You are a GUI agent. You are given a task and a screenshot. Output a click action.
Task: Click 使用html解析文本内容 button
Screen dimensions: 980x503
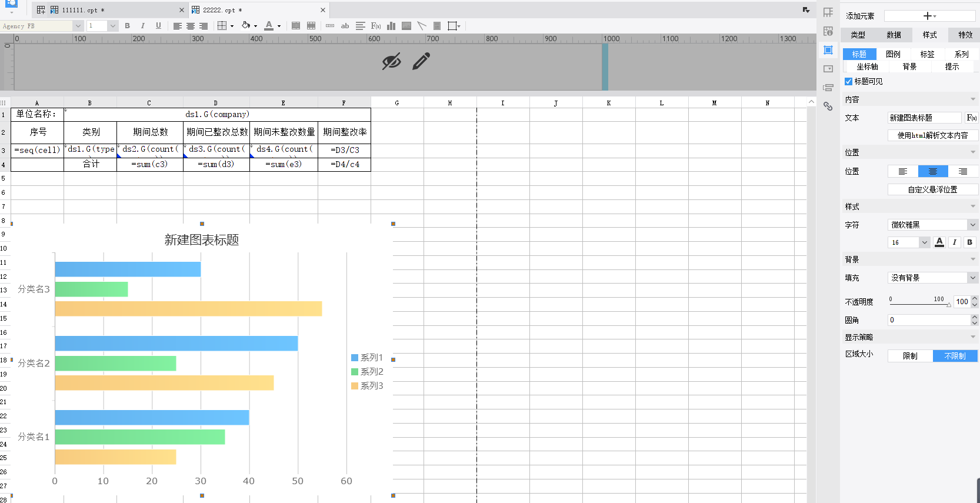[x=933, y=135]
